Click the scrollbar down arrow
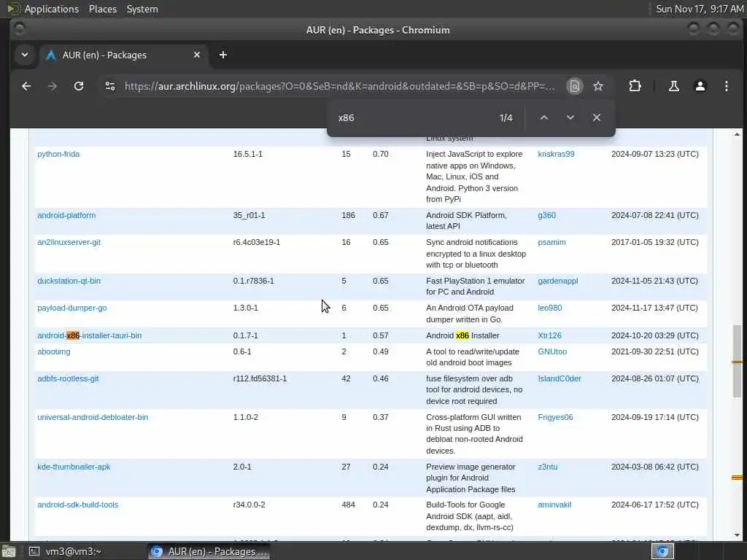Image resolution: width=747 pixels, height=560 pixels. tap(737, 534)
